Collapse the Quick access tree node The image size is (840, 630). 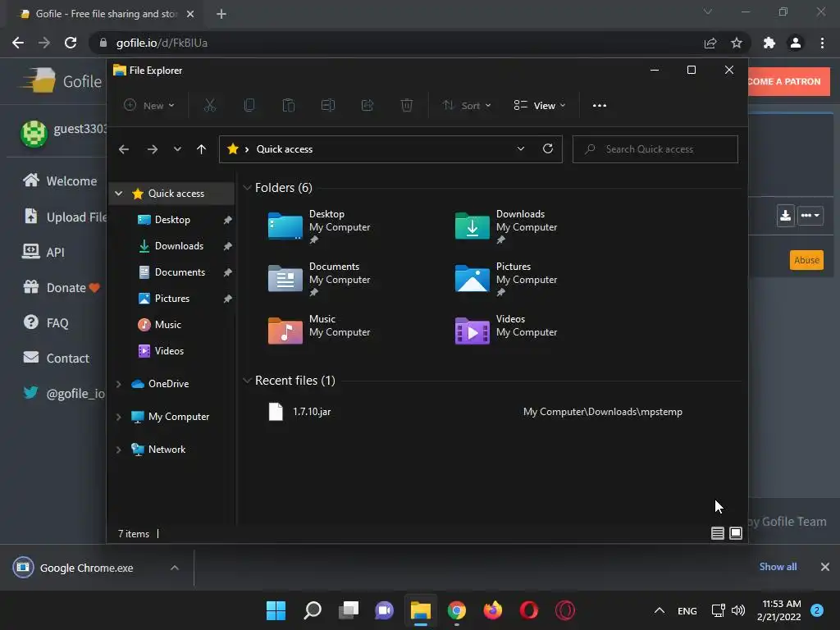click(x=119, y=194)
